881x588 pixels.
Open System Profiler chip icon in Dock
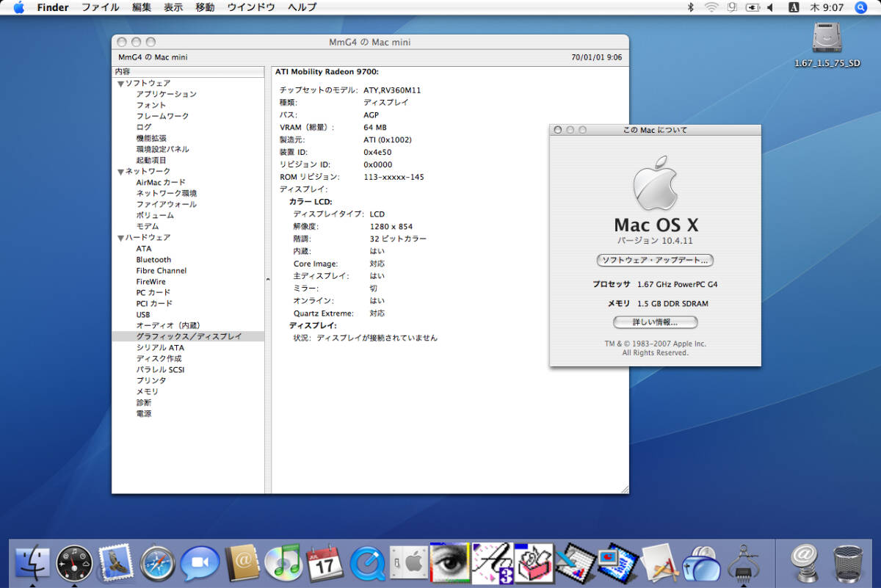[x=744, y=563]
